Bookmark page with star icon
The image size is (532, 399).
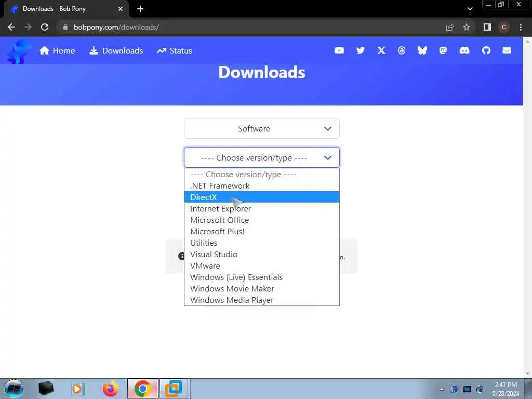467,27
